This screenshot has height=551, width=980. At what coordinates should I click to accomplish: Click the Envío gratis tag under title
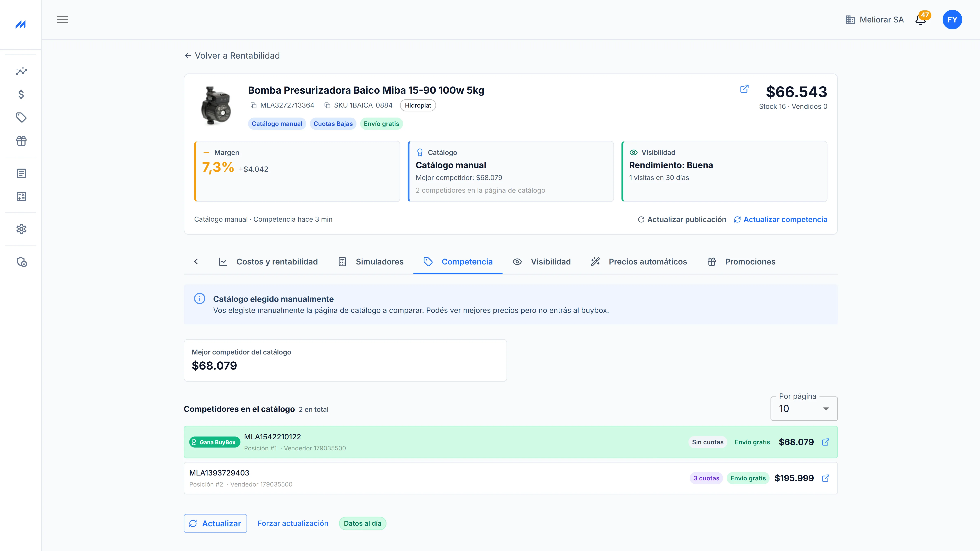tap(381, 124)
